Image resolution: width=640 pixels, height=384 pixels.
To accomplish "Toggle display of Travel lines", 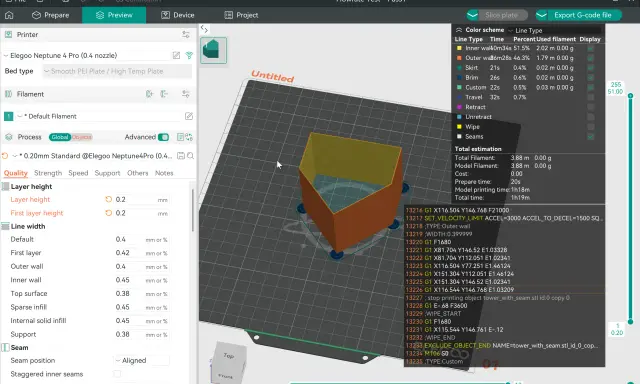I will [590, 97].
